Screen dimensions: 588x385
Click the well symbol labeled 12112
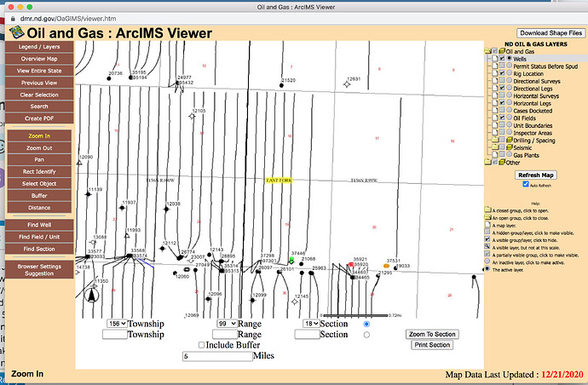(x=162, y=248)
